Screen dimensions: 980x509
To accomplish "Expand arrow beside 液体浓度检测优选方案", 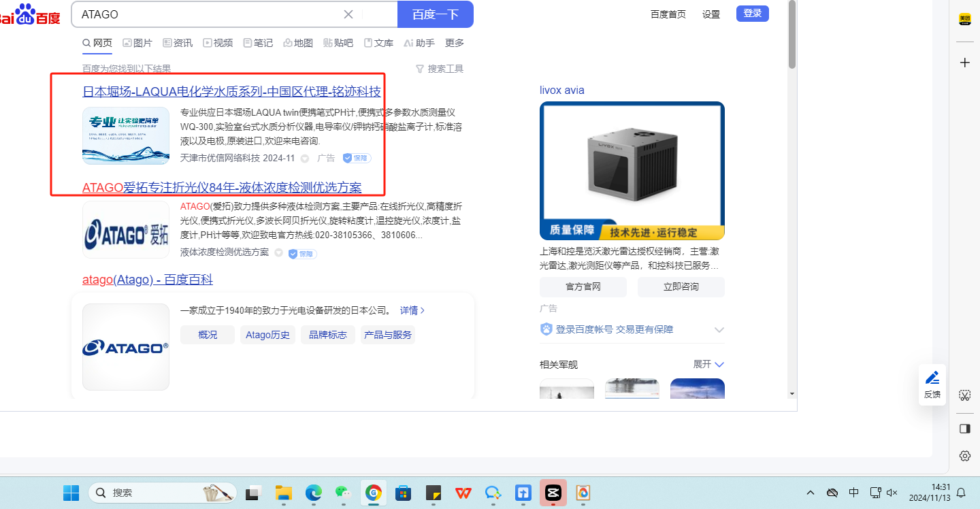I will point(278,253).
